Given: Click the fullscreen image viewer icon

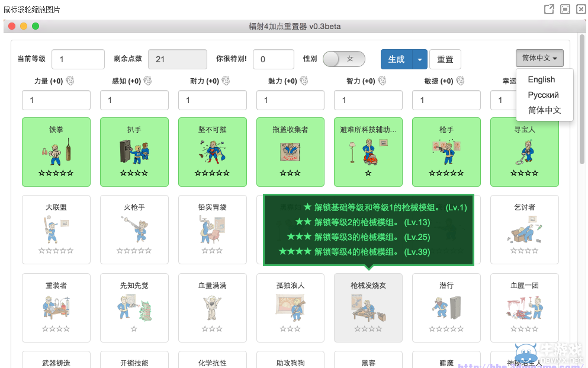Looking at the screenshot, I should point(565,9).
